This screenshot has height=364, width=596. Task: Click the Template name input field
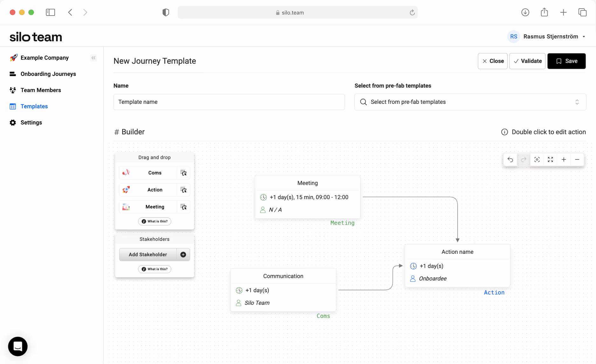pyautogui.click(x=229, y=102)
